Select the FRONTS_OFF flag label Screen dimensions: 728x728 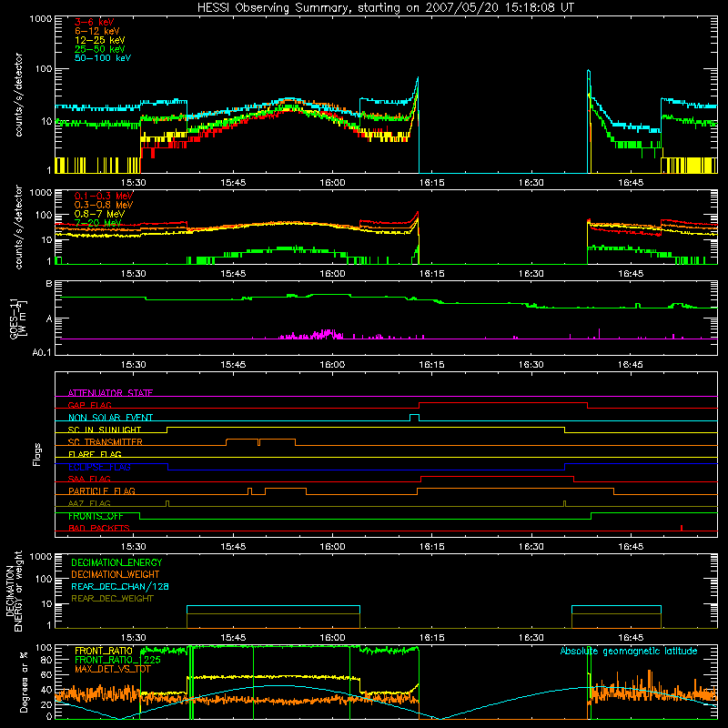96,516
